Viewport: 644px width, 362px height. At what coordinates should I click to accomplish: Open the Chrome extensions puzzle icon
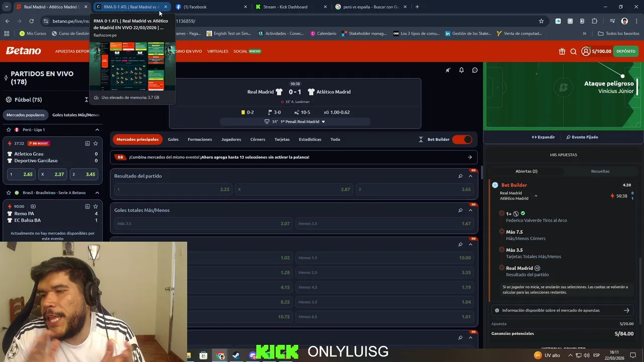coord(595,21)
